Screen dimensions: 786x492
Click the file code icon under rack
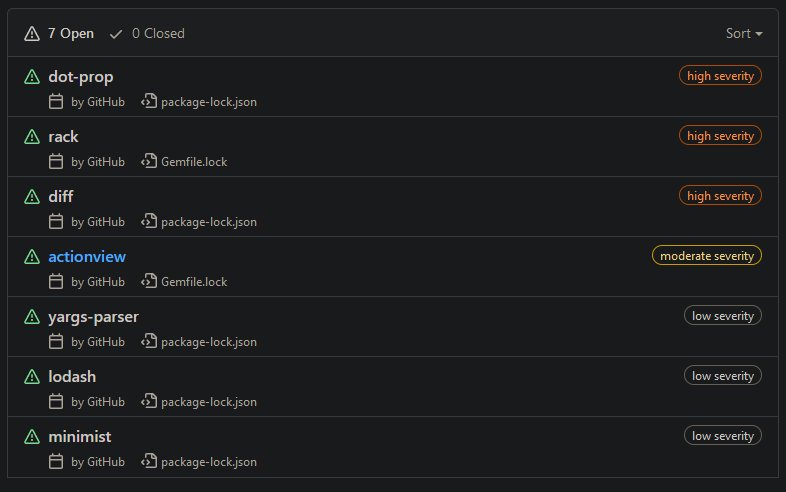[149, 161]
